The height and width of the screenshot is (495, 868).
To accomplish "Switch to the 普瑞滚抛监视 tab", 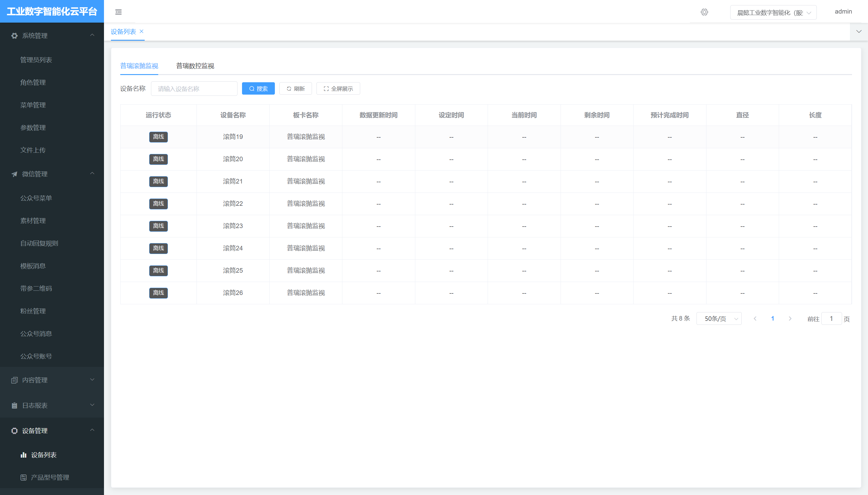I will 139,66.
